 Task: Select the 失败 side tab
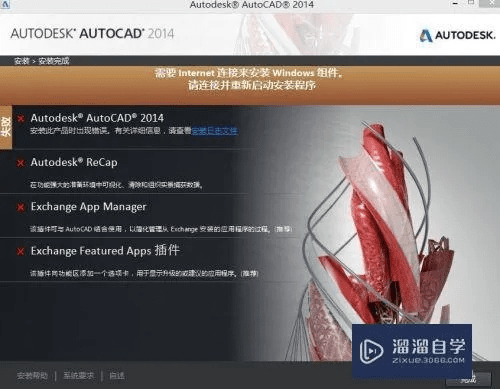coord(6,127)
